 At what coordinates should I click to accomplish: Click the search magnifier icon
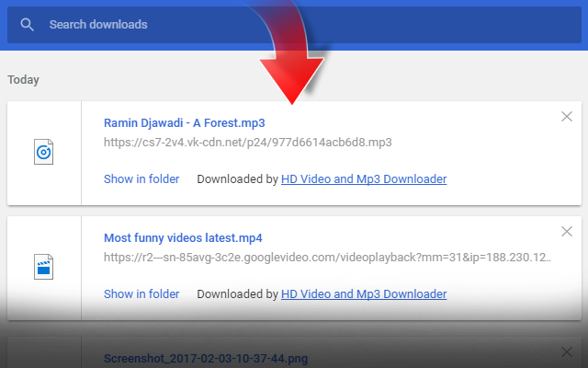tap(27, 25)
